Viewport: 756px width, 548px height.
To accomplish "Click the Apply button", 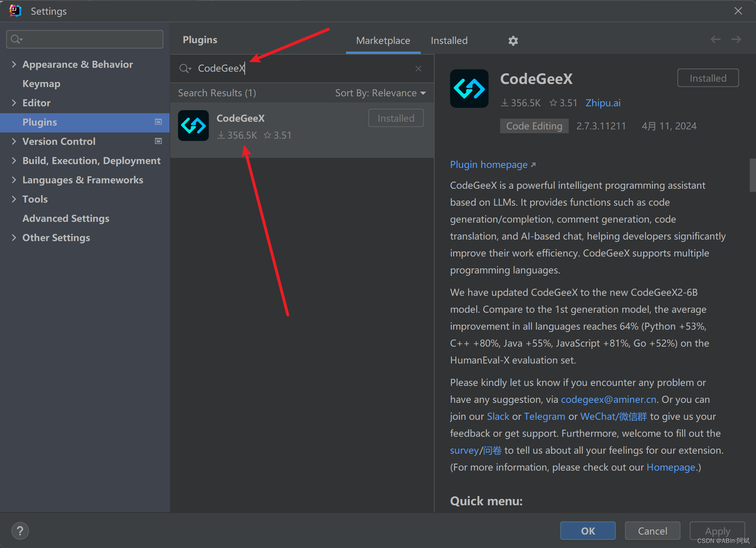I will point(717,531).
